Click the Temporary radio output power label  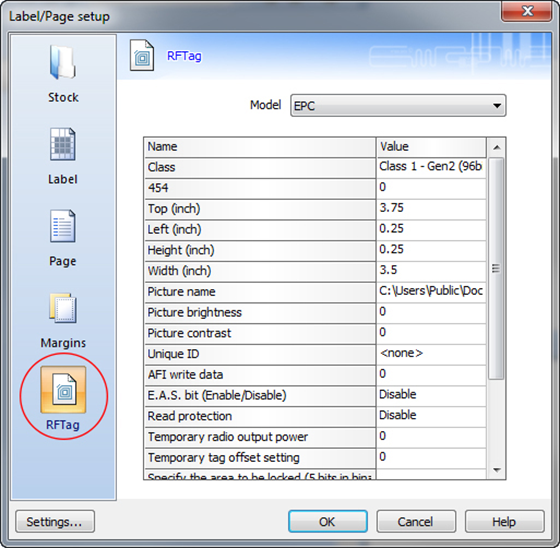[x=260, y=437]
